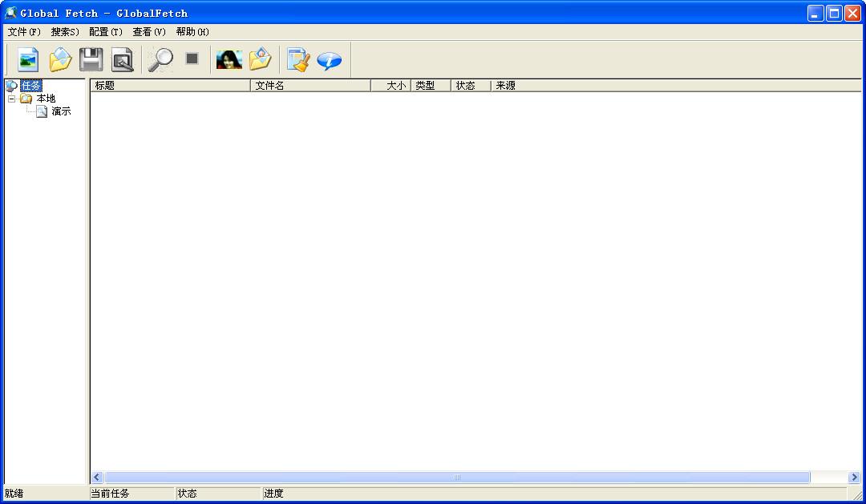Open the blue info bubble toolbar icon
This screenshot has height=504, width=866.
(330, 59)
